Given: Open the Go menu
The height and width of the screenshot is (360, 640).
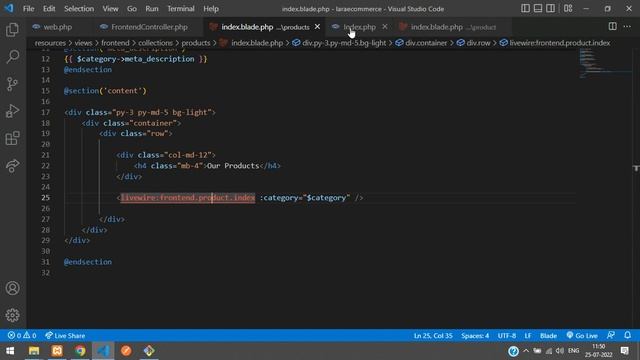Looking at the screenshot, I should point(132,9).
